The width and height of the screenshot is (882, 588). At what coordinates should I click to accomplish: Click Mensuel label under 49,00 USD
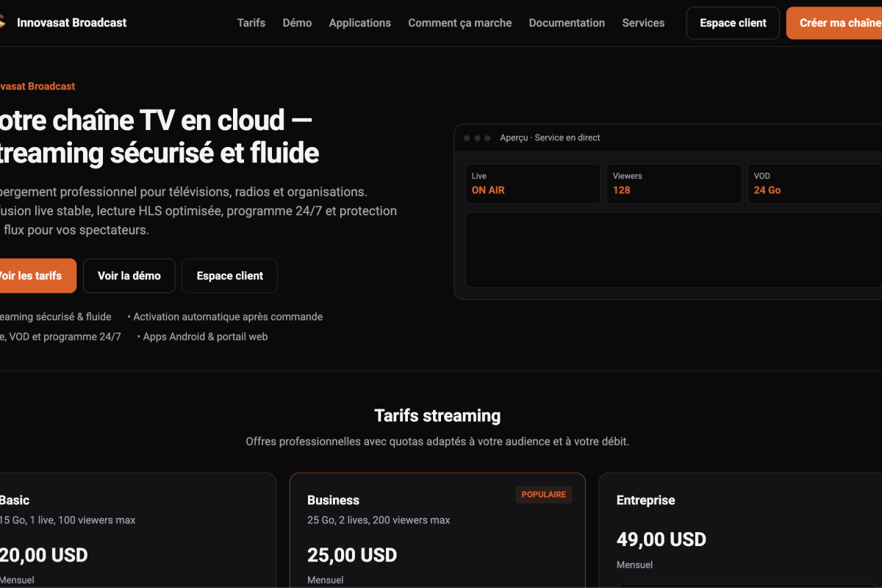tap(634, 564)
